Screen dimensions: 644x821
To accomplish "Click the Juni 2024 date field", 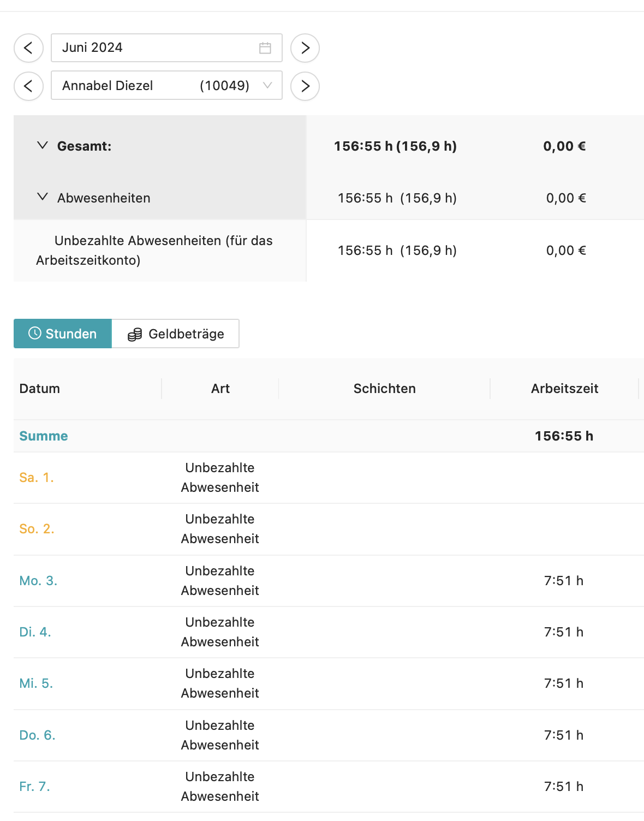I will click(x=158, y=48).
